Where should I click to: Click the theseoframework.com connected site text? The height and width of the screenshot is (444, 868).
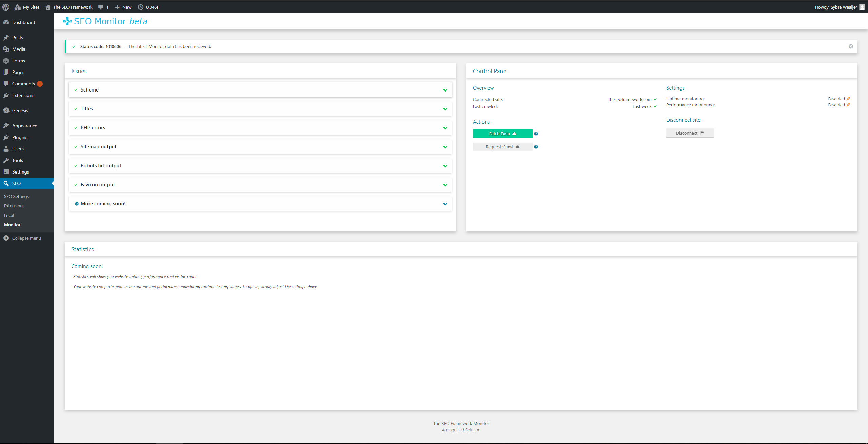[x=630, y=99]
